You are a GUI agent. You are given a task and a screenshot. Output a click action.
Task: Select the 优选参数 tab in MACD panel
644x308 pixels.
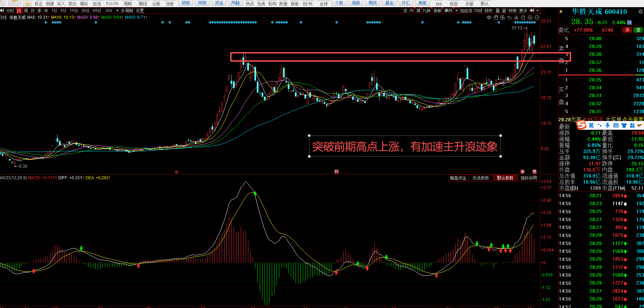coord(481,178)
